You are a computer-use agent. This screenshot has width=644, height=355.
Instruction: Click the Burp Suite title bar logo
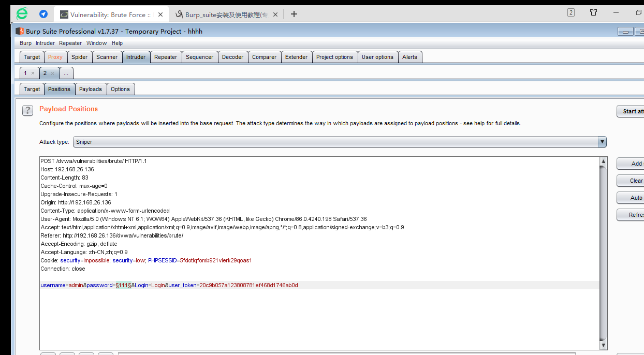tap(20, 31)
